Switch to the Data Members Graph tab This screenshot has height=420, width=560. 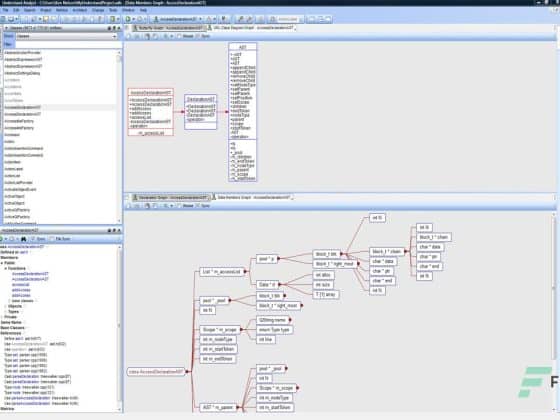[252, 197]
